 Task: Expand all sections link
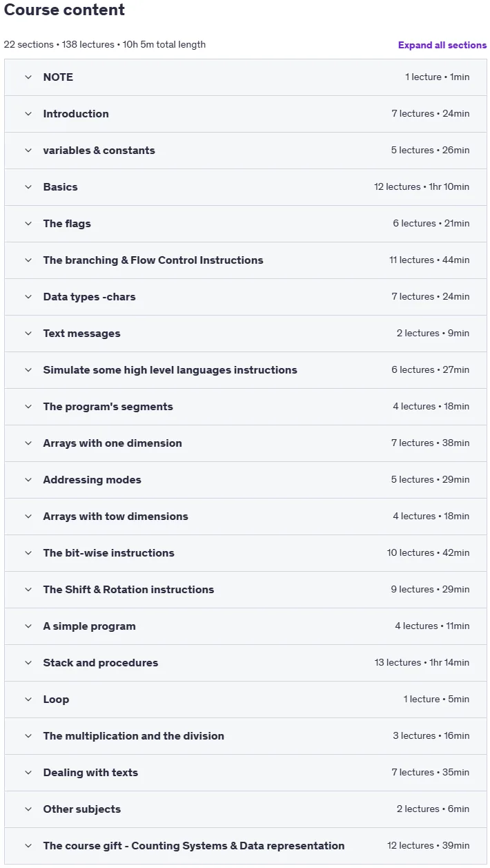[442, 45]
